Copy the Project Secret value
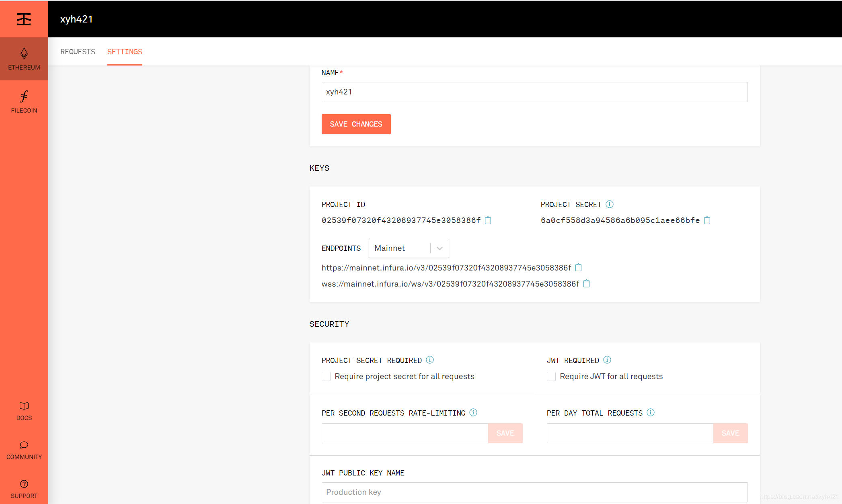842x504 pixels. (707, 220)
